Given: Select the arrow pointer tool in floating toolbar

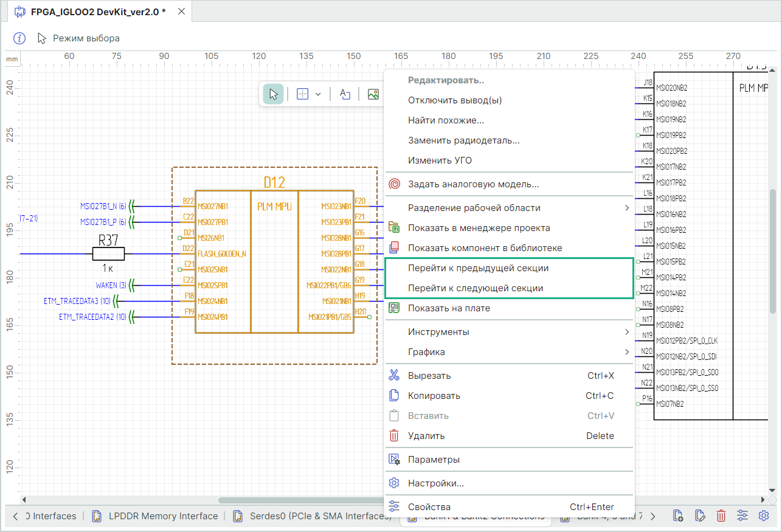Looking at the screenshot, I should click(274, 94).
